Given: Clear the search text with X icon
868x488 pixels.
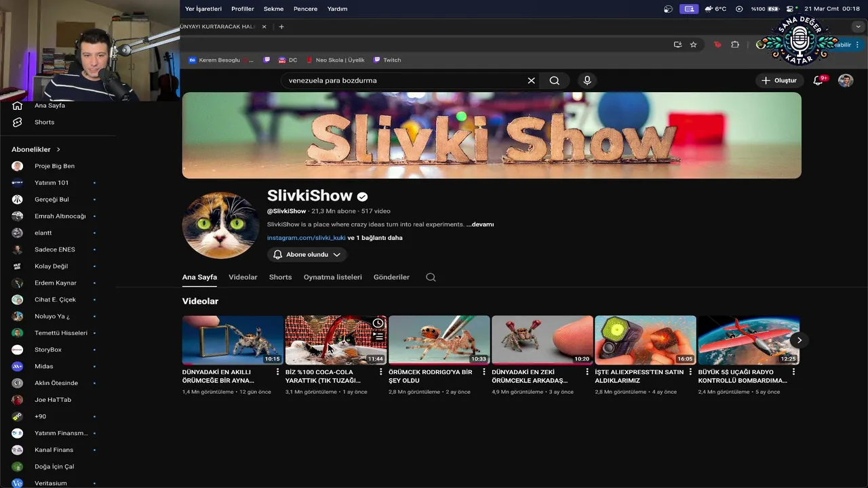Looking at the screenshot, I should 531,81.
